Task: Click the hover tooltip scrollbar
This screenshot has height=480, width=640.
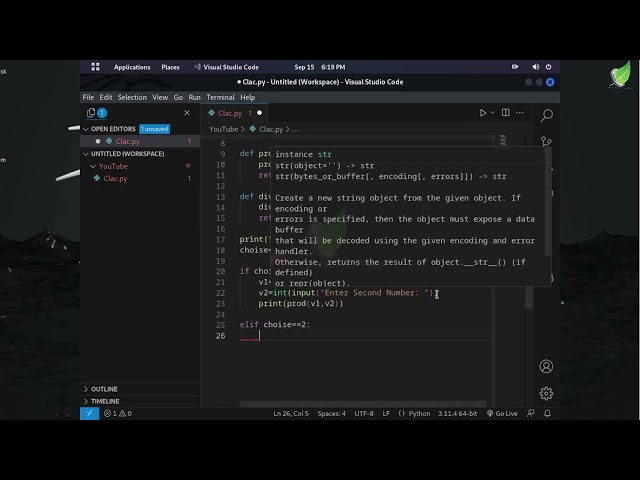Action: click(x=548, y=203)
